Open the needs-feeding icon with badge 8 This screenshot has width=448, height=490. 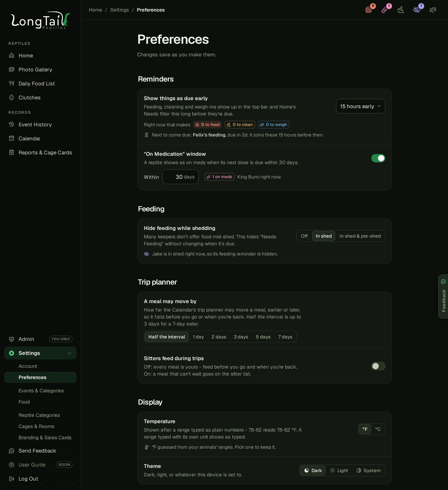[x=369, y=10]
